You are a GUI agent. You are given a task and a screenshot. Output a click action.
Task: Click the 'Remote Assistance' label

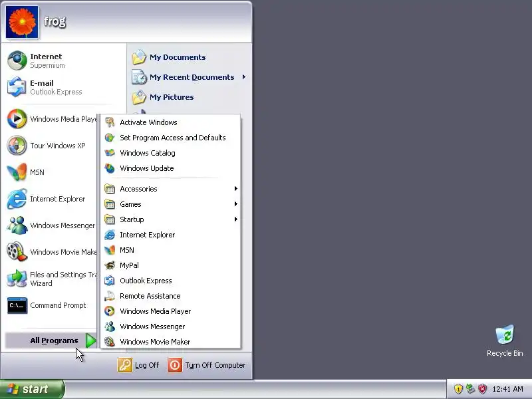coord(150,296)
